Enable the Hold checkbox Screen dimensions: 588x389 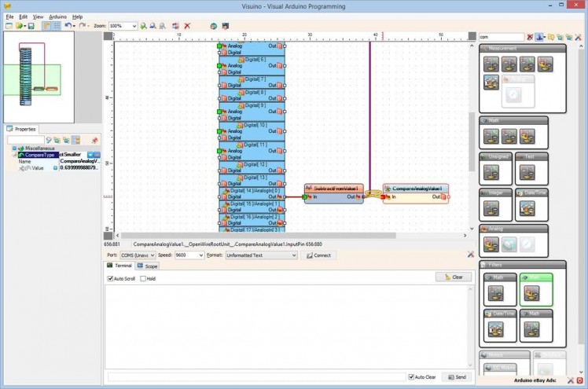pos(142,278)
